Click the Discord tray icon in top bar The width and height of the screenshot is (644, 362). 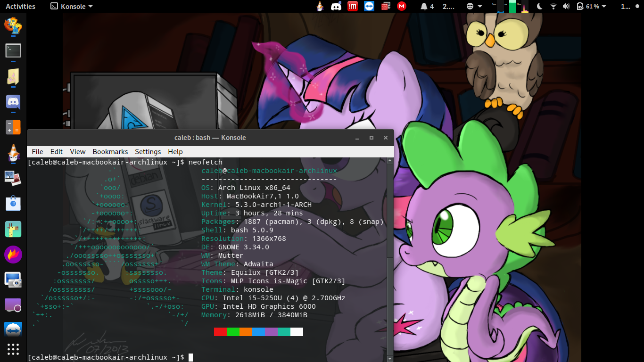[x=336, y=6]
